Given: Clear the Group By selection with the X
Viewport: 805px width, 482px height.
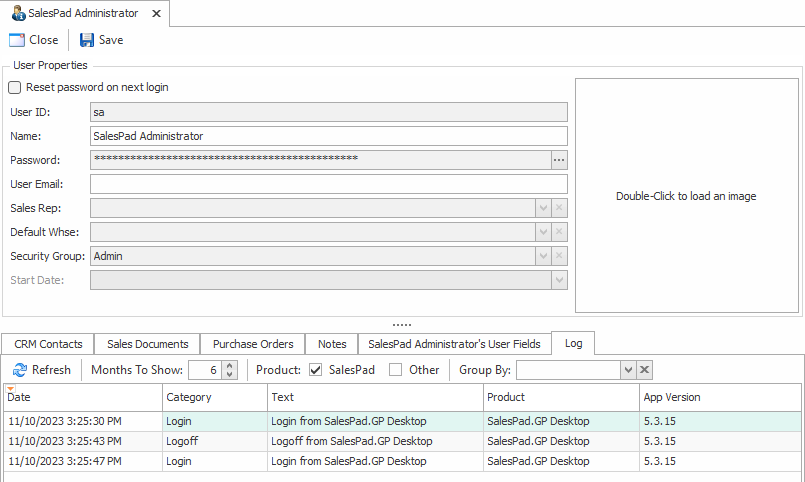Looking at the screenshot, I should 645,370.
